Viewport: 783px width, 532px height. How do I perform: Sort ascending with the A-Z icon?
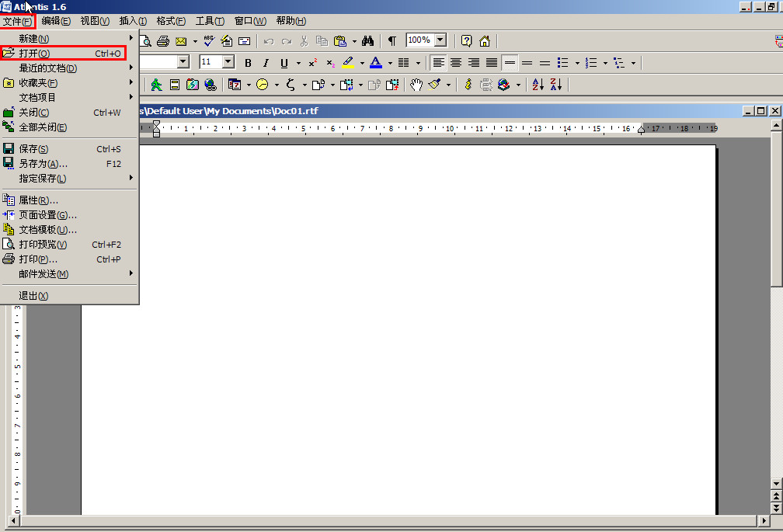(x=538, y=85)
